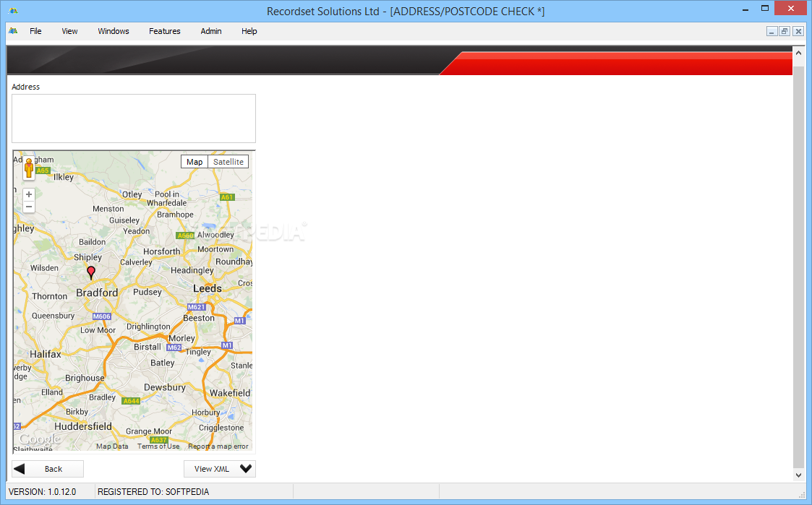The image size is (812, 505).
Task: Click the Map Data text
Action: coord(112,446)
